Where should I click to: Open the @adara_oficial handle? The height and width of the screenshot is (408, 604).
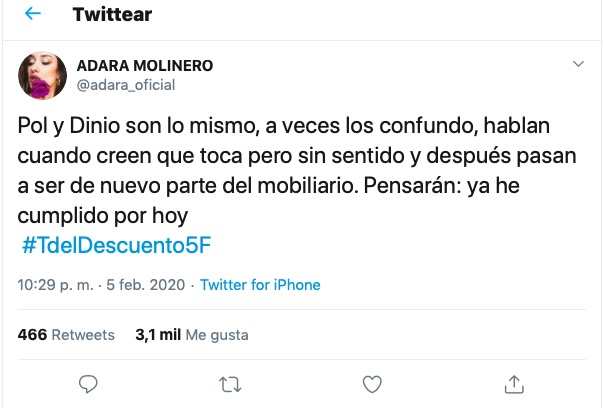pos(126,85)
